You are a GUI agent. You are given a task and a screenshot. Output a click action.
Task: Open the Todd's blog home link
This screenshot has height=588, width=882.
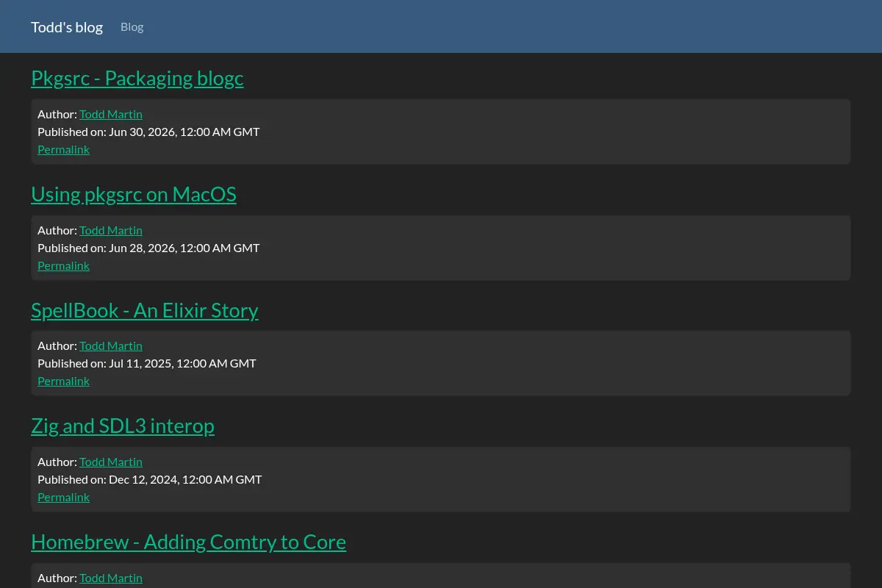67,27
